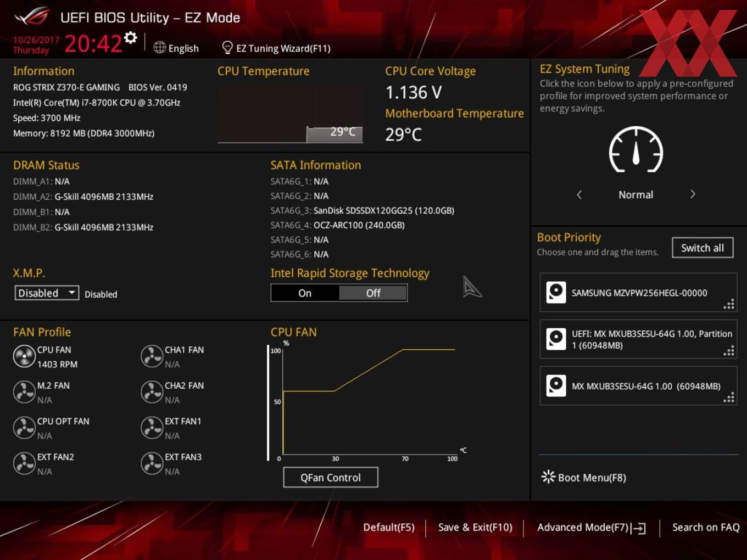Switch to next EZ tuning profile arrow

pos(693,194)
